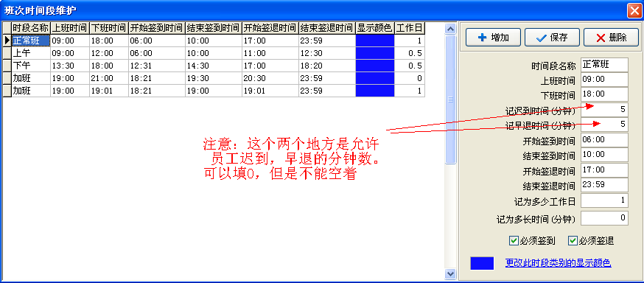The height and width of the screenshot is (283, 644).
Task: Focus the 记早退时间(分钟) input field
Action: click(x=604, y=125)
